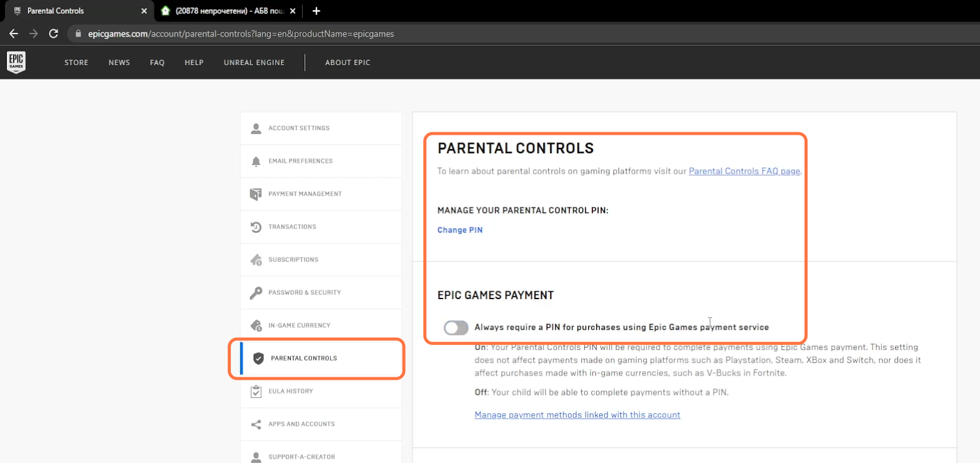The width and height of the screenshot is (980, 463).
Task: Open Manage payment methods linked with this account
Action: click(x=577, y=415)
